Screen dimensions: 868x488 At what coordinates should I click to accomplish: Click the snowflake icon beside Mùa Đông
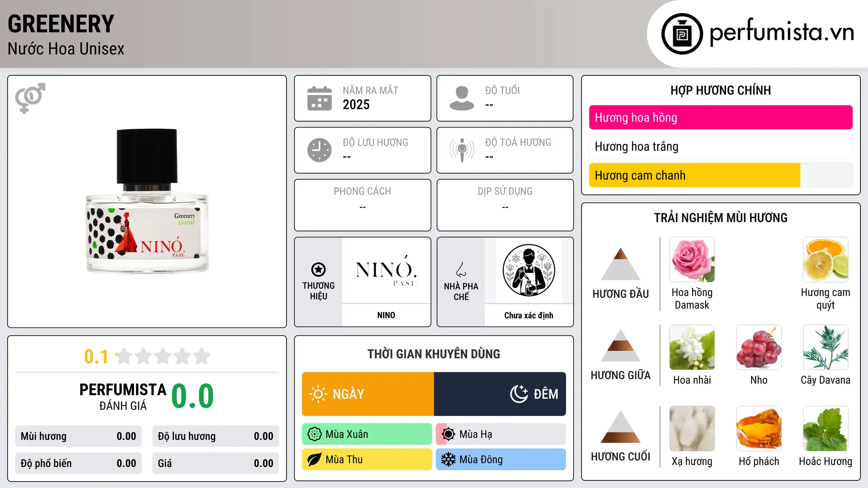(448, 460)
